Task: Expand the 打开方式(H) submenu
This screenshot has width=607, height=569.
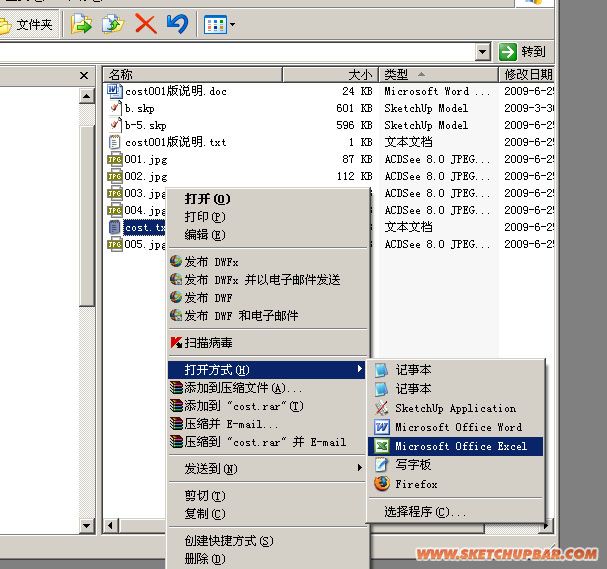Action: pyautogui.click(x=267, y=370)
